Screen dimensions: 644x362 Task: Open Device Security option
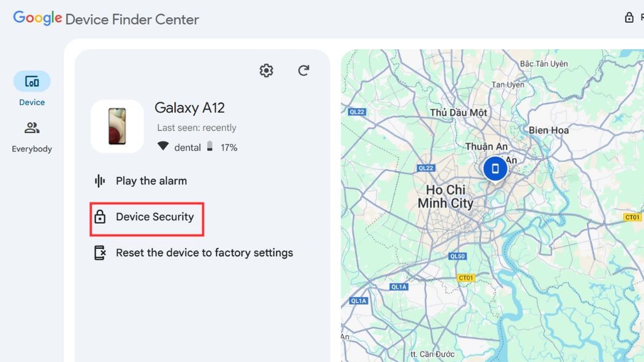click(x=155, y=217)
